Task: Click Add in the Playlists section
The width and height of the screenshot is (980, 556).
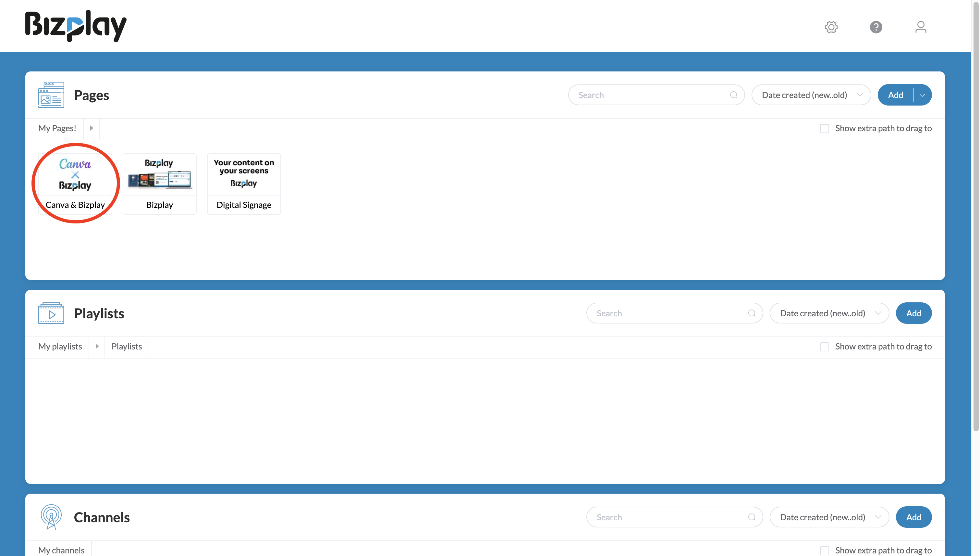Action: pyautogui.click(x=913, y=313)
